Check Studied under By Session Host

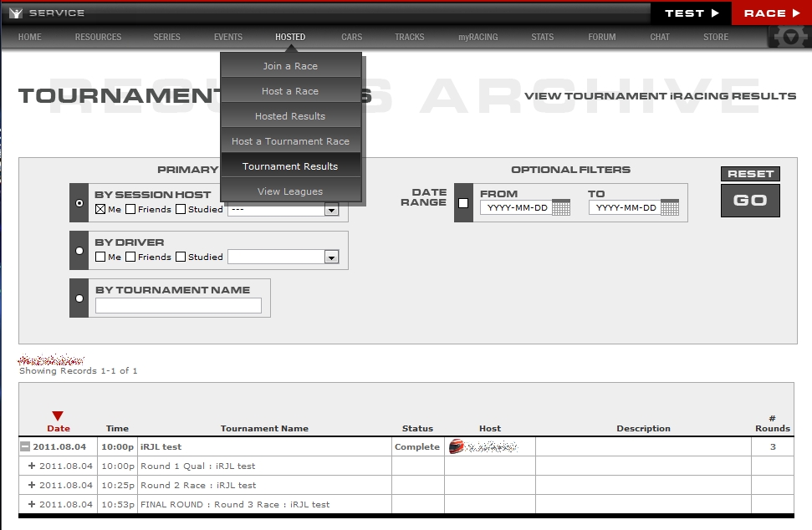coord(181,209)
